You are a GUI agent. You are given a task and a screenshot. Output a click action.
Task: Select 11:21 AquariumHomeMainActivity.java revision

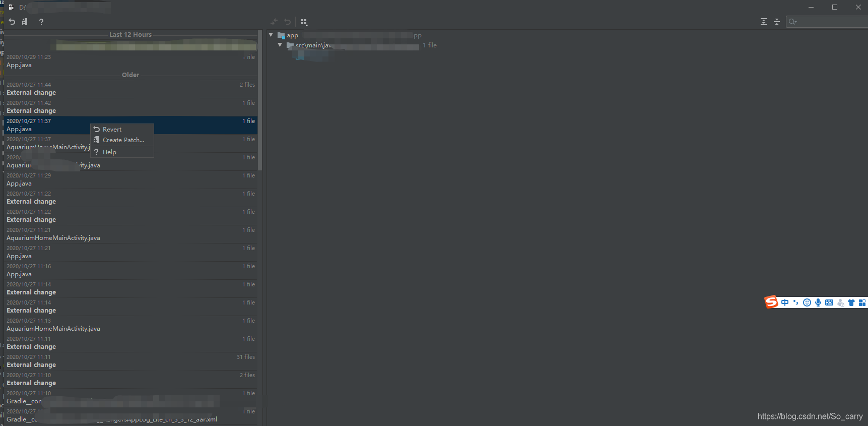point(130,234)
